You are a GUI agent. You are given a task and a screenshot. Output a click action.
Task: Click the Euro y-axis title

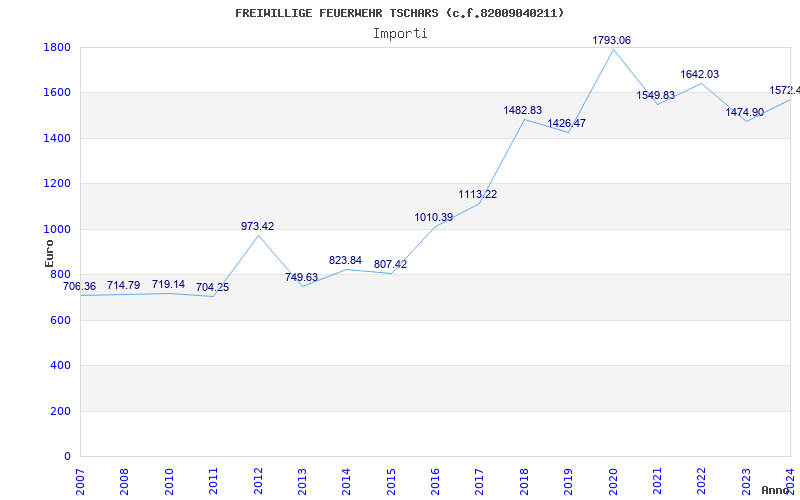(x=49, y=254)
